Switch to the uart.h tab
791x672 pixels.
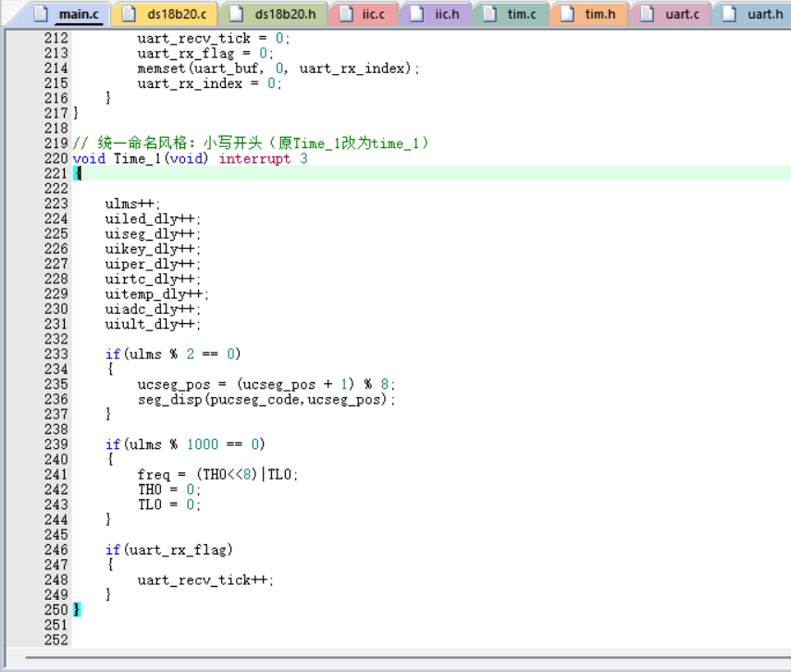751,14
